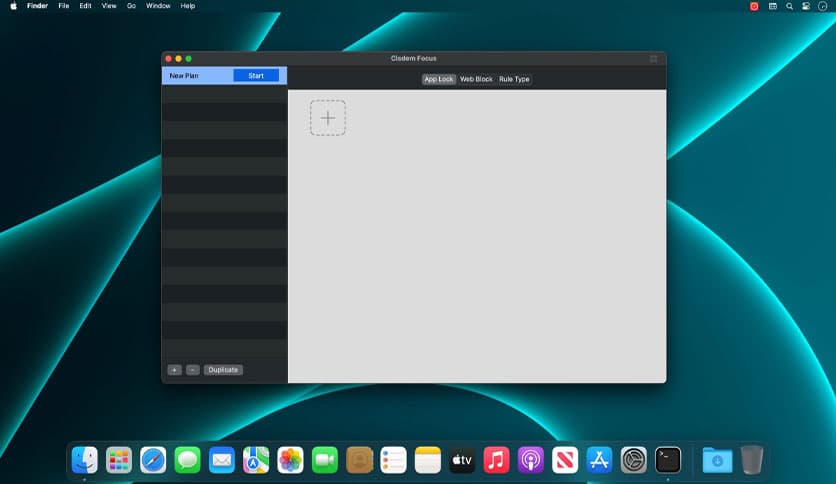
Task: Switch to the Rule Type tab
Action: (514, 79)
